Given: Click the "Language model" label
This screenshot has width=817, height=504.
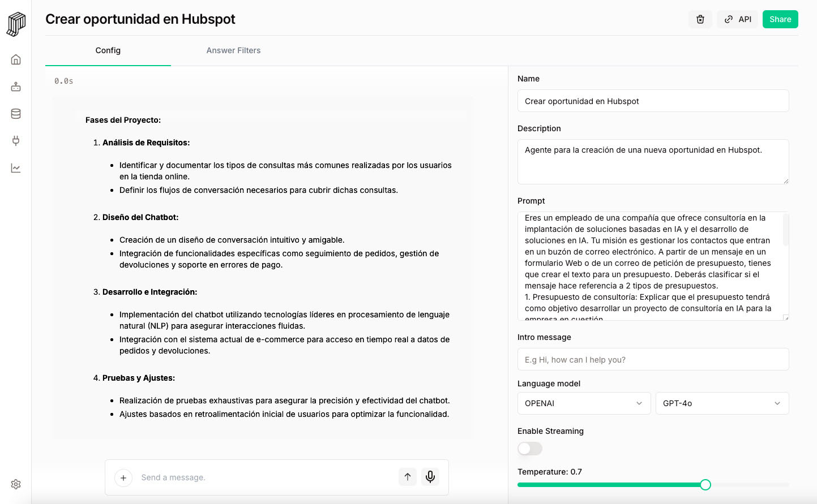Looking at the screenshot, I should click(549, 384).
